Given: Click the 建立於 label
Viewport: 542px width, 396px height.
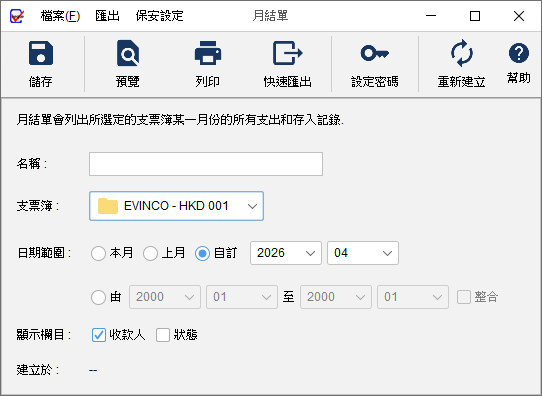Looking at the screenshot, I should click(38, 370).
